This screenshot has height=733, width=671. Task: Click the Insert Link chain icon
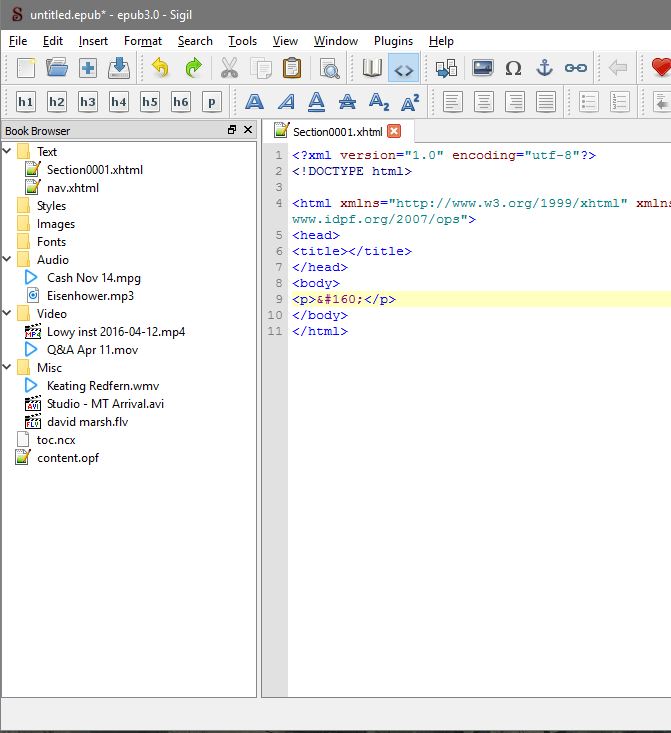pos(575,69)
